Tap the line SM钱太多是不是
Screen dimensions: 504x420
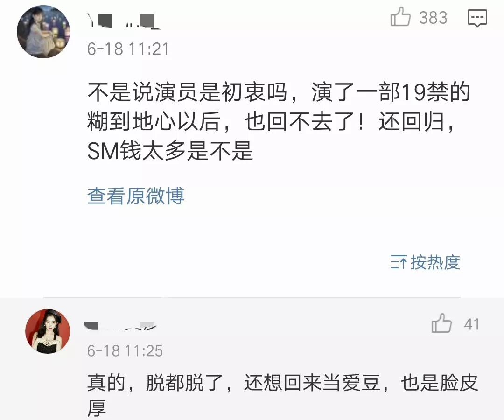pyautogui.click(x=170, y=151)
